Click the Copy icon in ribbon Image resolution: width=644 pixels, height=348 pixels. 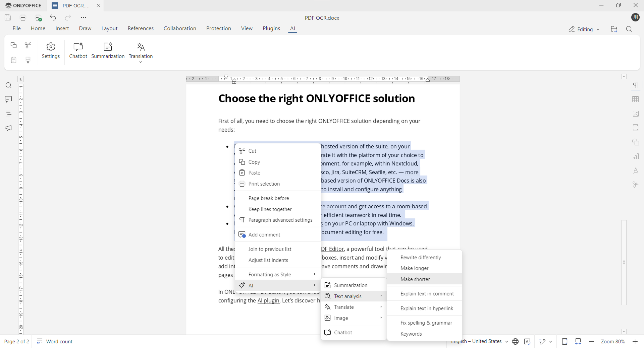[13, 45]
